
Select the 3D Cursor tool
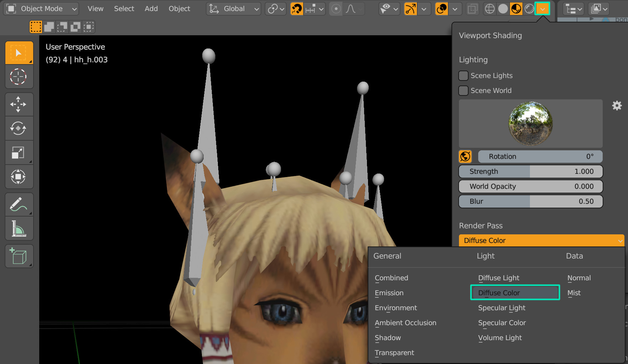click(19, 77)
